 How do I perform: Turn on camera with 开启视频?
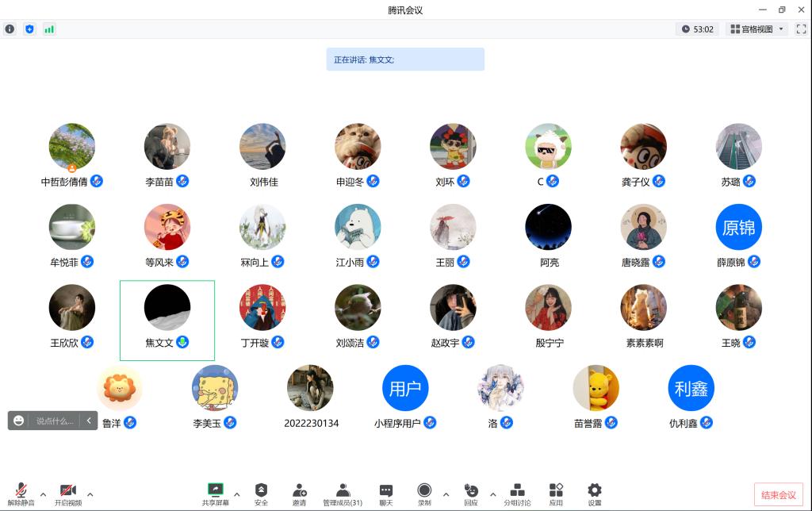[x=68, y=493]
